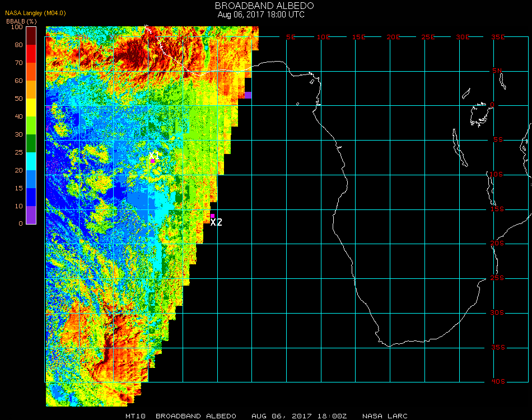Click the magenta X1 marker square
The width and height of the screenshot is (532, 420).
(x=152, y=161)
